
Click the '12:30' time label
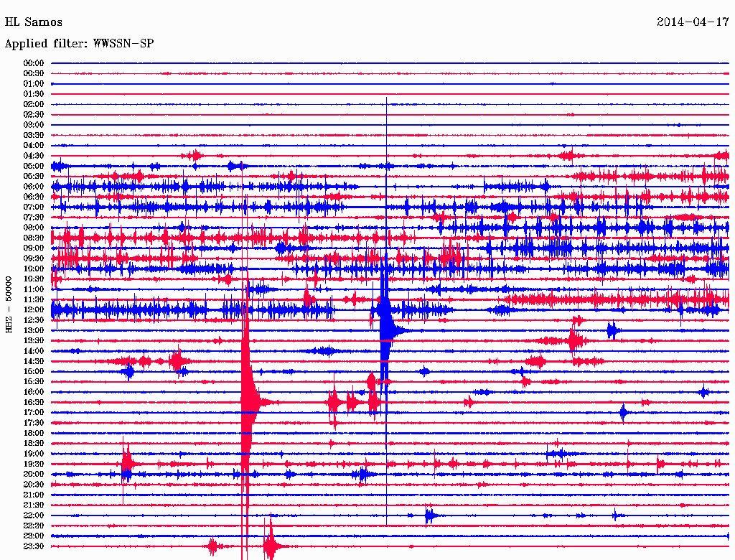[34, 320]
